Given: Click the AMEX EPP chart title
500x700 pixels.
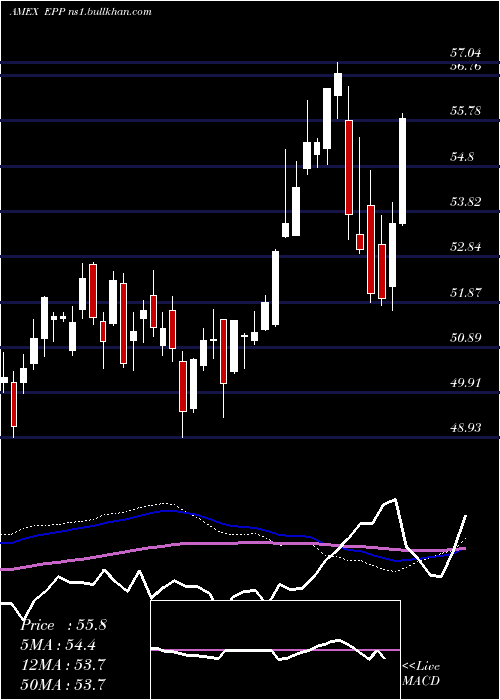Looking at the screenshot, I should tap(80, 11).
